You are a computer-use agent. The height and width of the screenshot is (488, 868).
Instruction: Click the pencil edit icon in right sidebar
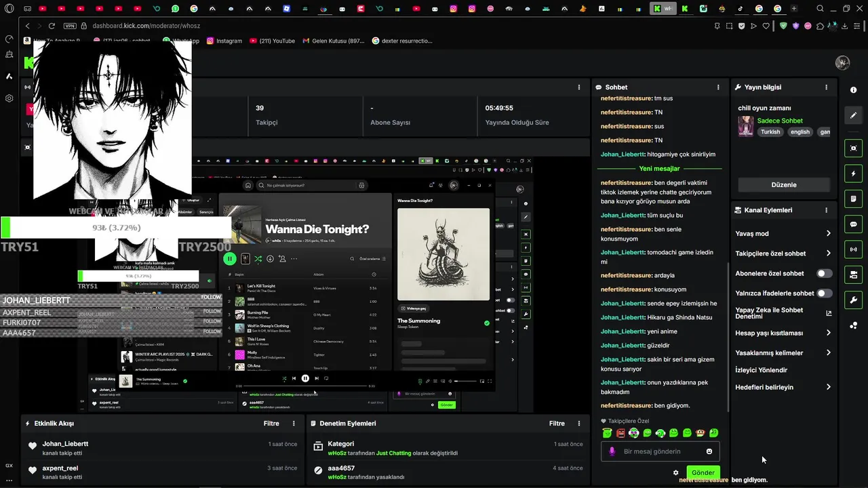pos(853,115)
